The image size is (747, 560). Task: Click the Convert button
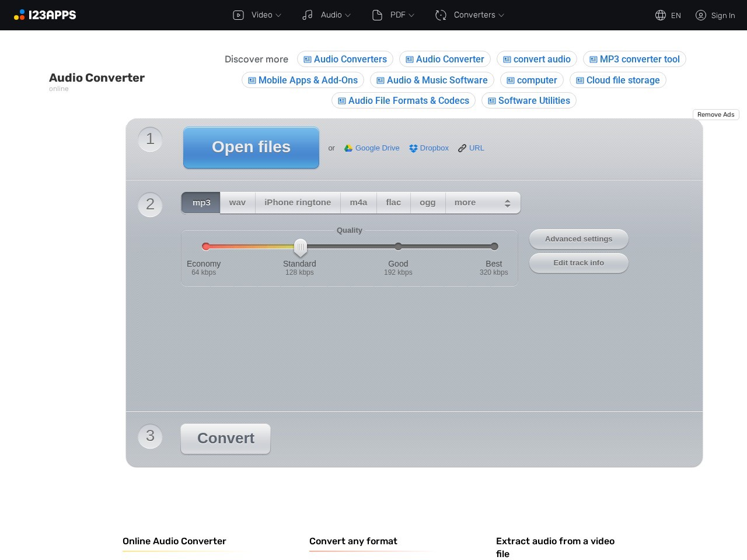coord(226,439)
